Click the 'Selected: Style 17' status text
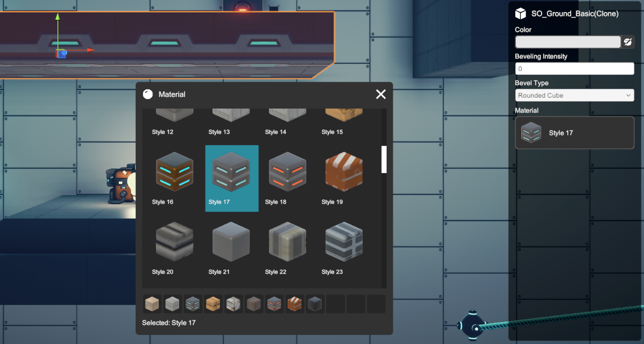The image size is (644, 344). point(169,323)
